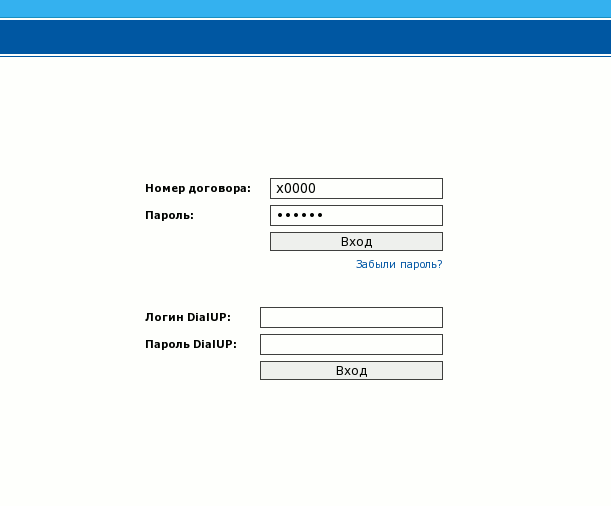
Task: Click the Пароль DialUP: label
Action: [x=191, y=344]
